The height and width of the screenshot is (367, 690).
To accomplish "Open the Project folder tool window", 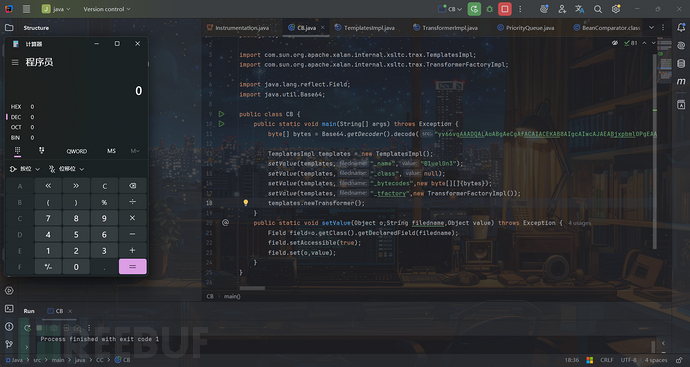I will 9,27.
